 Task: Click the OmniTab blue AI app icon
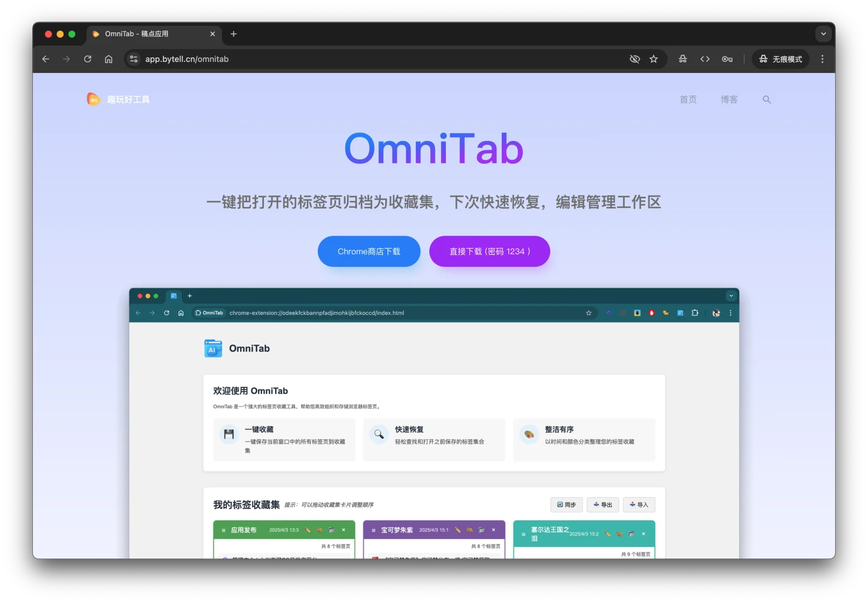(x=212, y=348)
